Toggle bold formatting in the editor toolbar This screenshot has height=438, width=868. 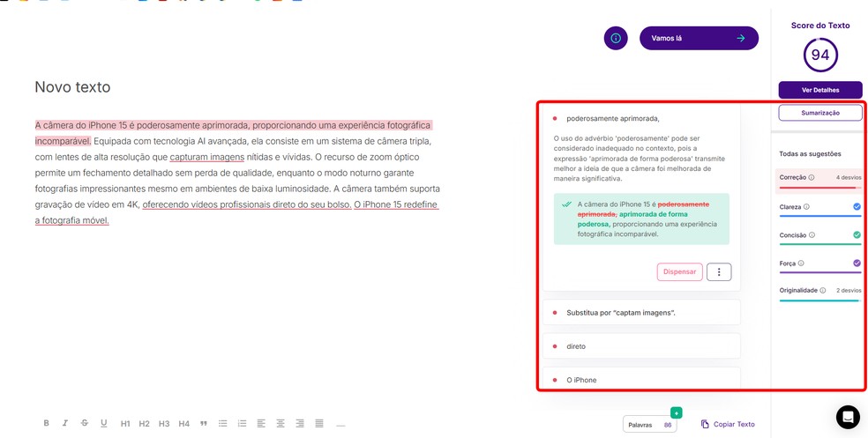coord(47,423)
